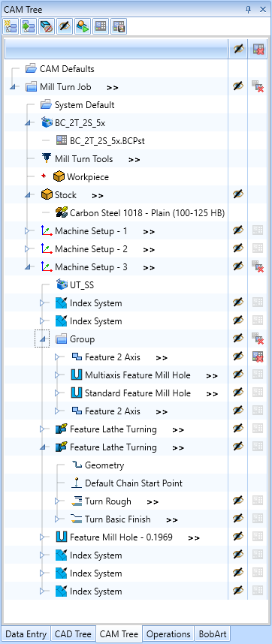Click the Turn Basic Finish operation icon
This screenshot has width=272, height=644.
[x=77, y=519]
